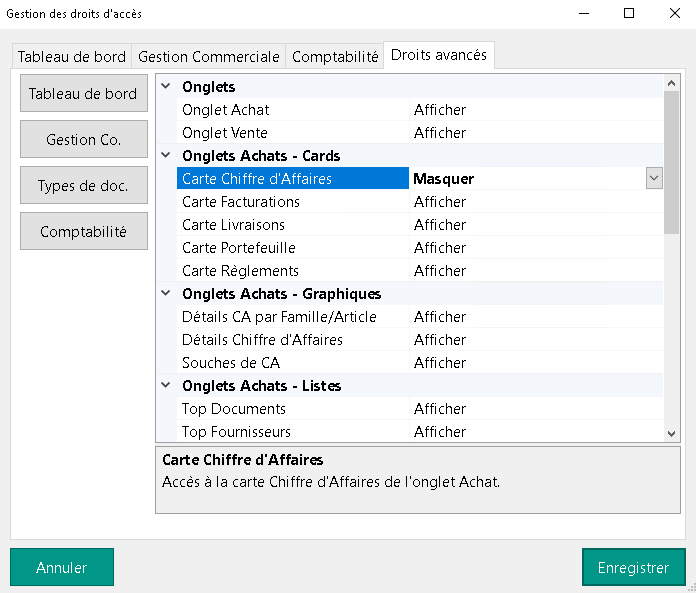Screen dimensions: 696x593
Task: Click the Gestion Co. side button
Action: pyautogui.click(x=83, y=140)
